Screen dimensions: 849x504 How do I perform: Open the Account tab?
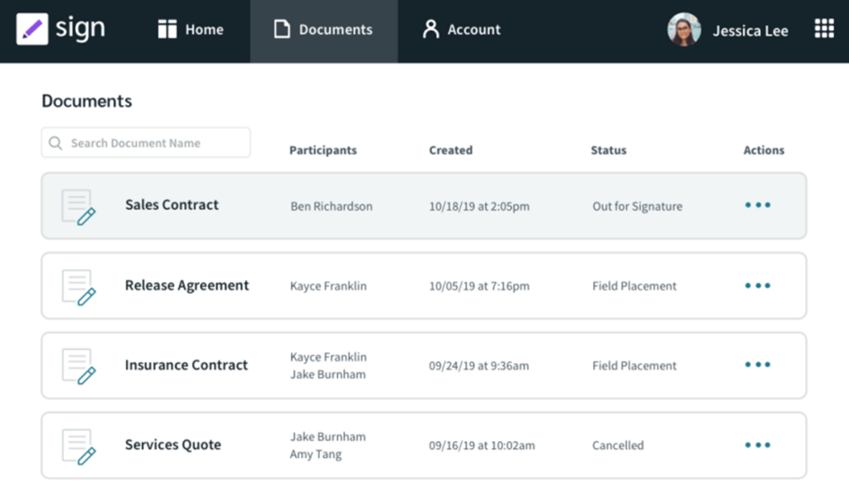pos(462,30)
